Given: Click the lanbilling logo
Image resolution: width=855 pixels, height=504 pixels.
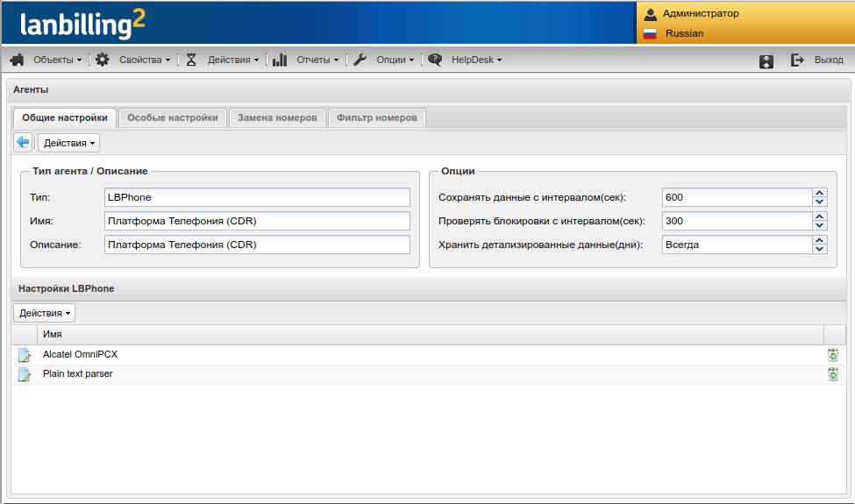Looking at the screenshot, I should pos(82,25).
